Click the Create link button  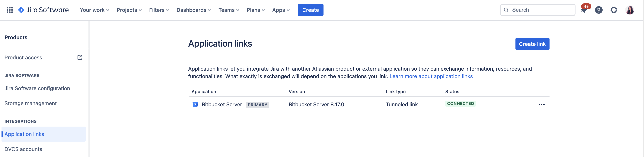tap(532, 44)
